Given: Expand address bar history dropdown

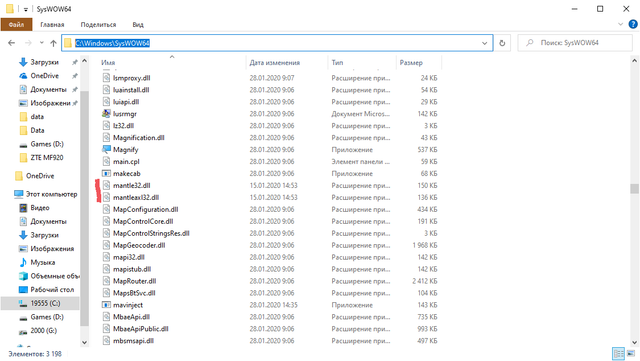Looking at the screenshot, I should coord(484,43).
